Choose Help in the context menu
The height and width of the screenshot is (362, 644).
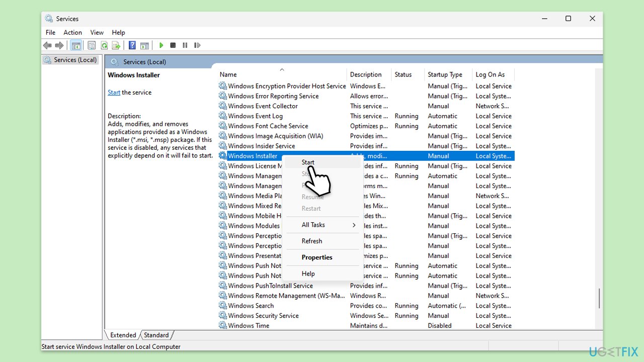point(323,274)
